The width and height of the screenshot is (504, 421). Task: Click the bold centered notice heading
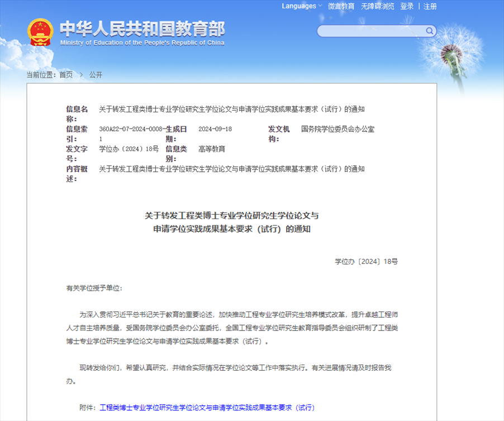pos(231,222)
